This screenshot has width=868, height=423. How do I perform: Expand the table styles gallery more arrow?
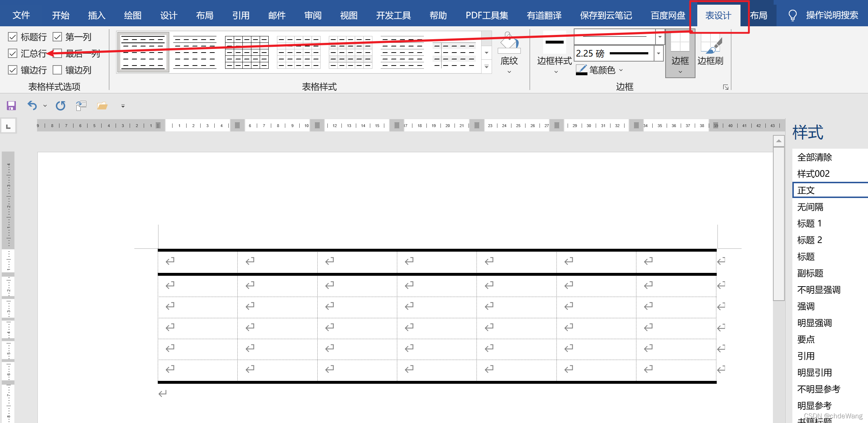487,67
